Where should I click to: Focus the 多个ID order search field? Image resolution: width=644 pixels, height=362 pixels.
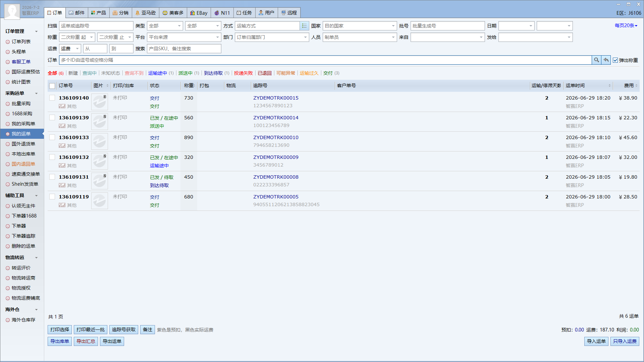(x=325, y=60)
